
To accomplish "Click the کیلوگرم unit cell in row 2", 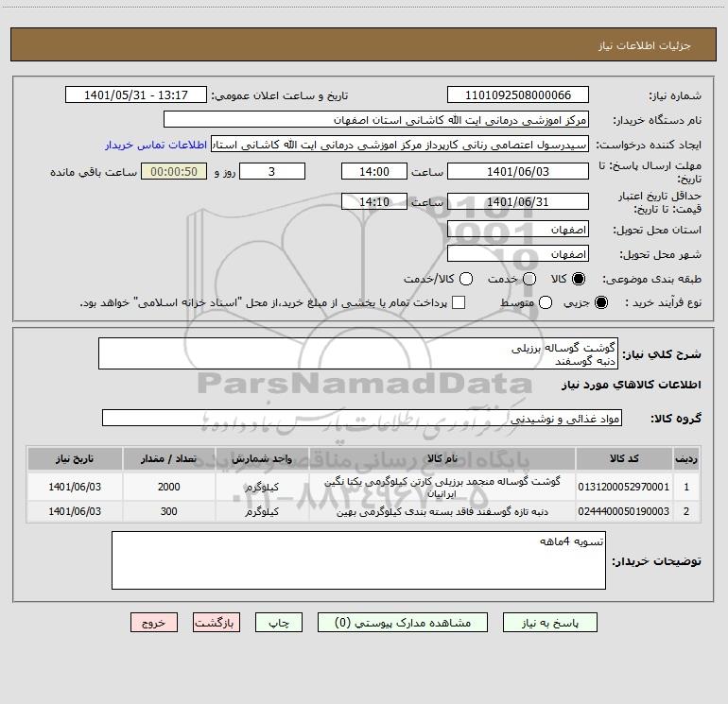I will [262, 511].
